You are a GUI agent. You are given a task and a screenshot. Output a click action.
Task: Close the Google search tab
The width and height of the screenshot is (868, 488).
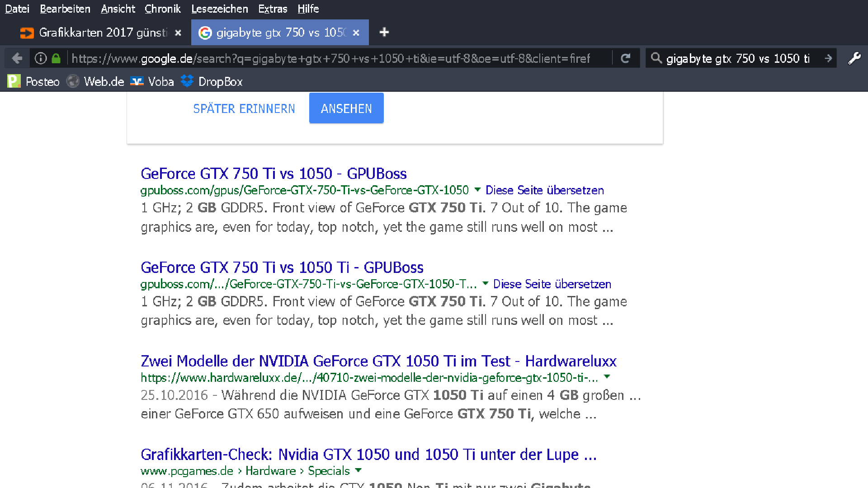coord(356,33)
